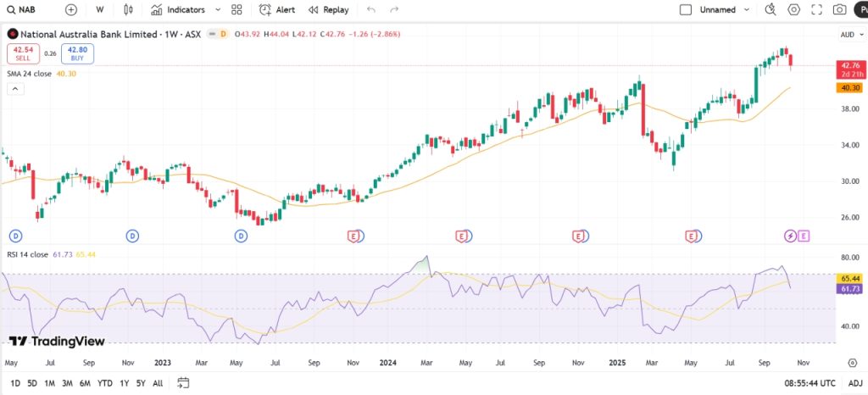The width and height of the screenshot is (868, 395).
Task: Open the candlestick chart style selector
Action: [128, 10]
